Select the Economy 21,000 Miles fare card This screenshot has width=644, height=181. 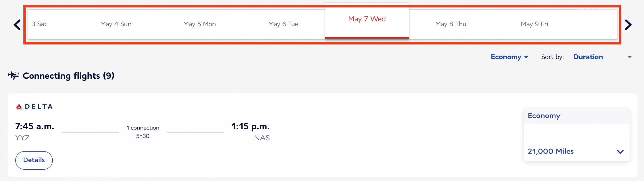coord(576,135)
